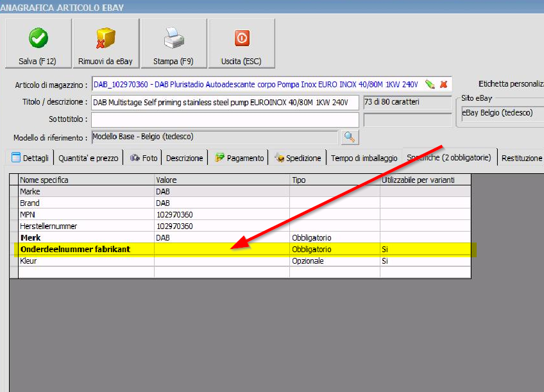The image size is (544, 392).
Task: Select the Pagamento tab
Action: 239,158
